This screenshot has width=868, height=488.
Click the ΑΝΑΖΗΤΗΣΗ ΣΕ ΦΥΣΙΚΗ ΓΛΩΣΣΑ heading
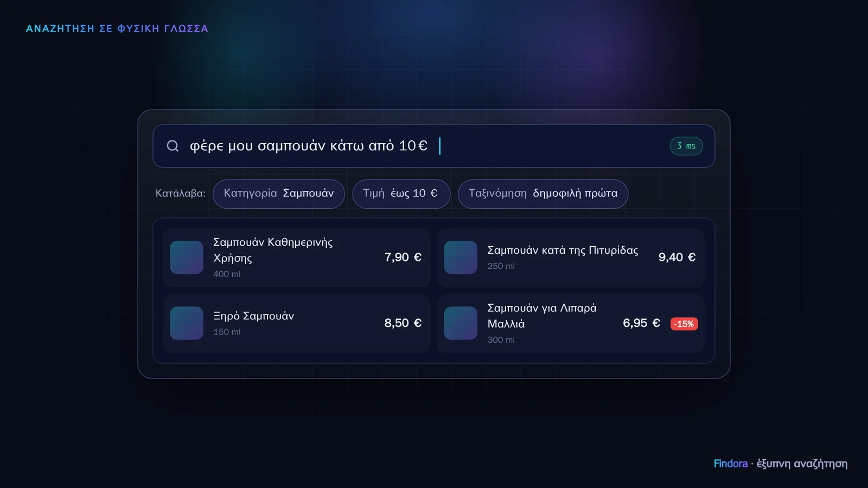pyautogui.click(x=117, y=29)
